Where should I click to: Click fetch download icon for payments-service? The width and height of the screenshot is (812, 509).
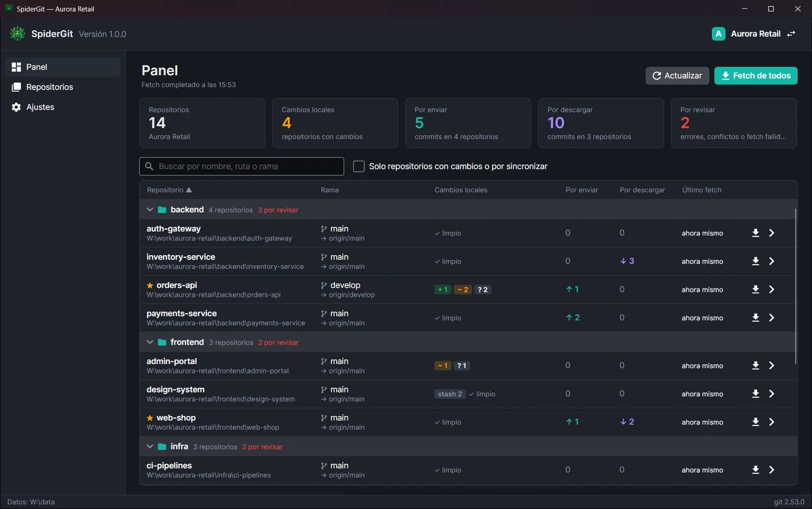tap(756, 318)
